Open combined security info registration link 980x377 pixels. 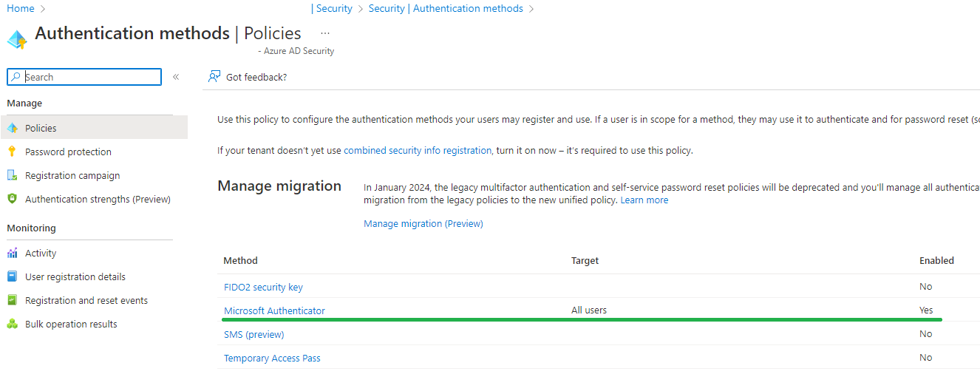418,150
